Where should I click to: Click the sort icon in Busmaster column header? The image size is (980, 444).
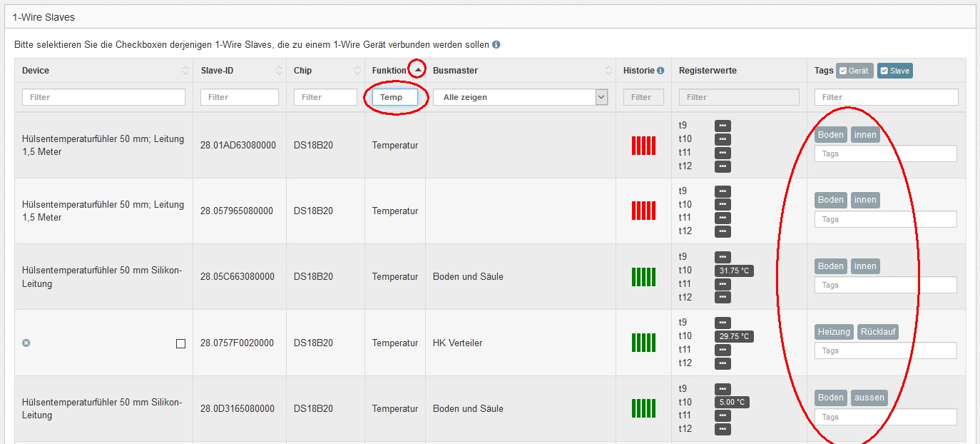(608, 71)
